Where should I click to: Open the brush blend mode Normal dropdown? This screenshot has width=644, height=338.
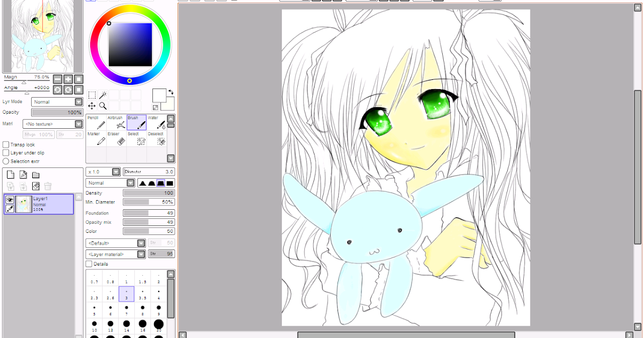110,183
